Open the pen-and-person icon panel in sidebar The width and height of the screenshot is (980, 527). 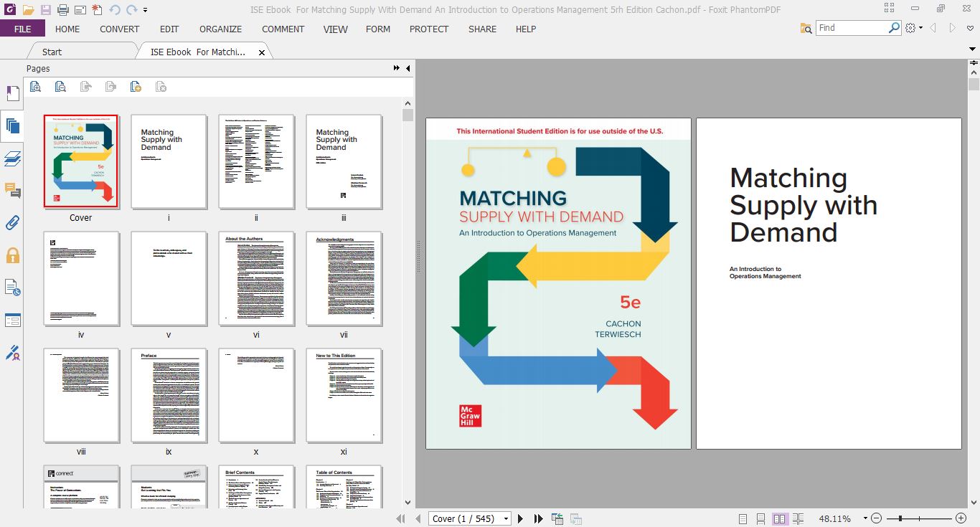point(12,353)
